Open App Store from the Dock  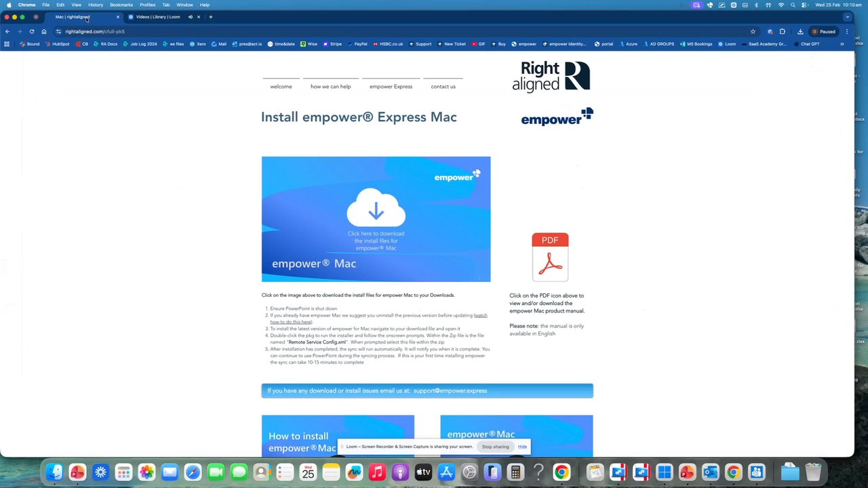446,472
